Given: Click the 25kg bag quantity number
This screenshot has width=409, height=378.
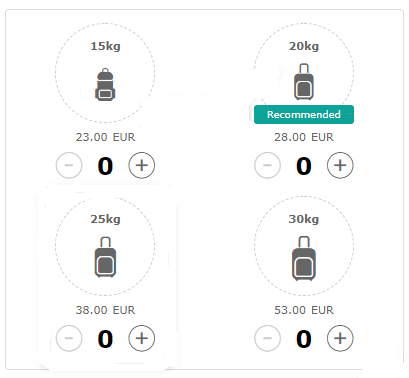Looking at the screenshot, I should [x=105, y=339].
